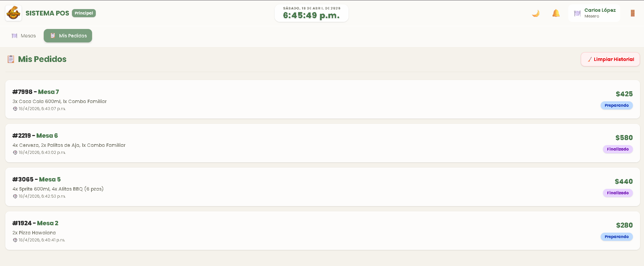Click the Principal badge next to SISTEMA POS
This screenshot has height=266, width=644.
pyautogui.click(x=84, y=13)
